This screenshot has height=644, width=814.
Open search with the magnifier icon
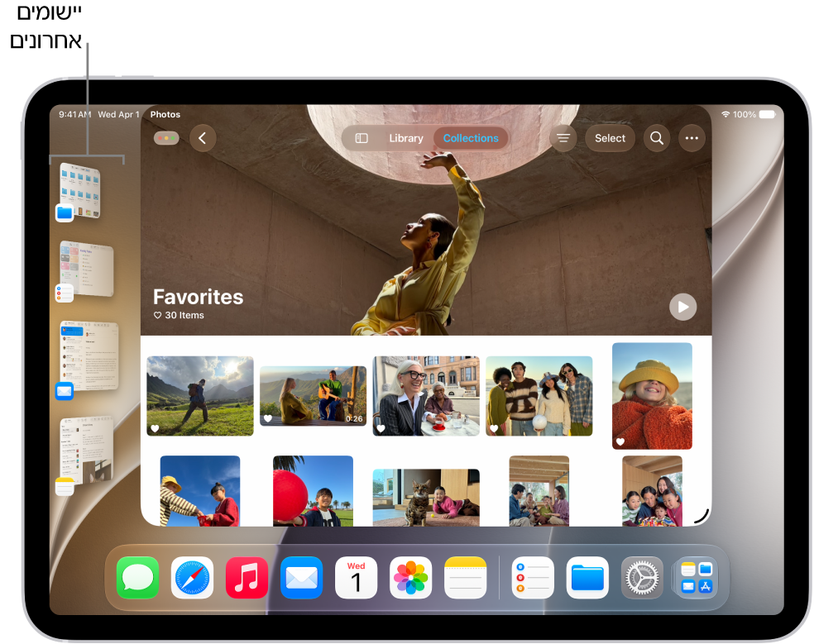pos(657,138)
